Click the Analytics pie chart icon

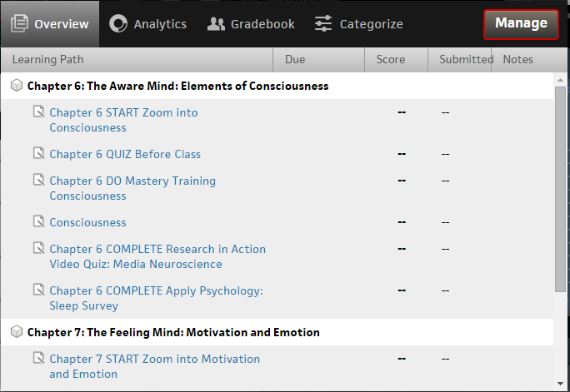click(x=118, y=24)
